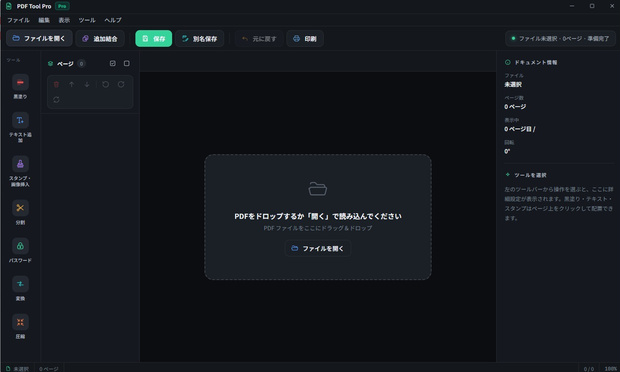Open the 表示 menu
The width and height of the screenshot is (620, 372).
point(64,20)
